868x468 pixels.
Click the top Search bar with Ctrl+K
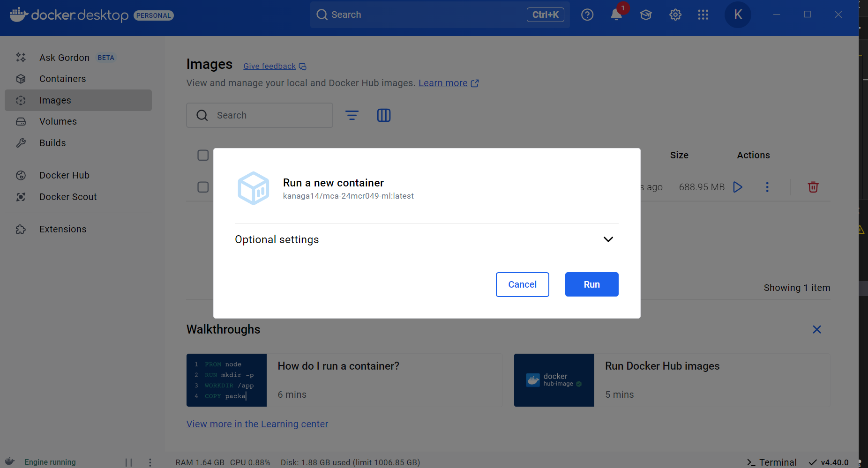click(440, 15)
